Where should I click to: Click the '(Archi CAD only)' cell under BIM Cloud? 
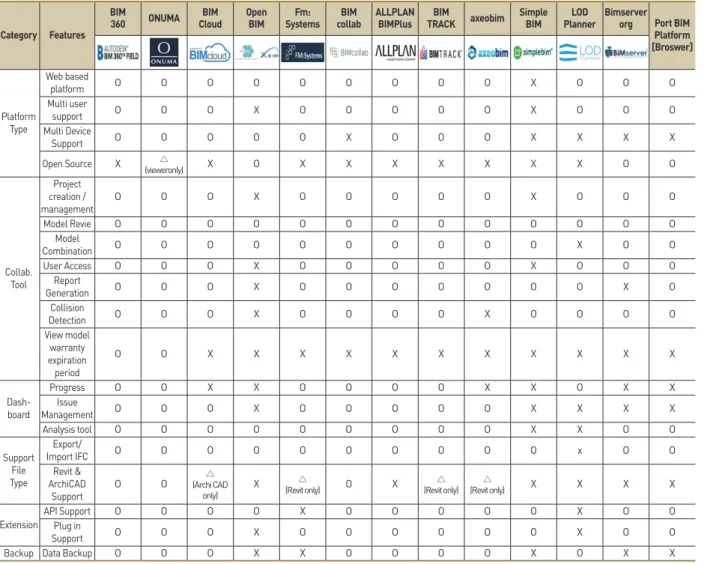pos(210,485)
